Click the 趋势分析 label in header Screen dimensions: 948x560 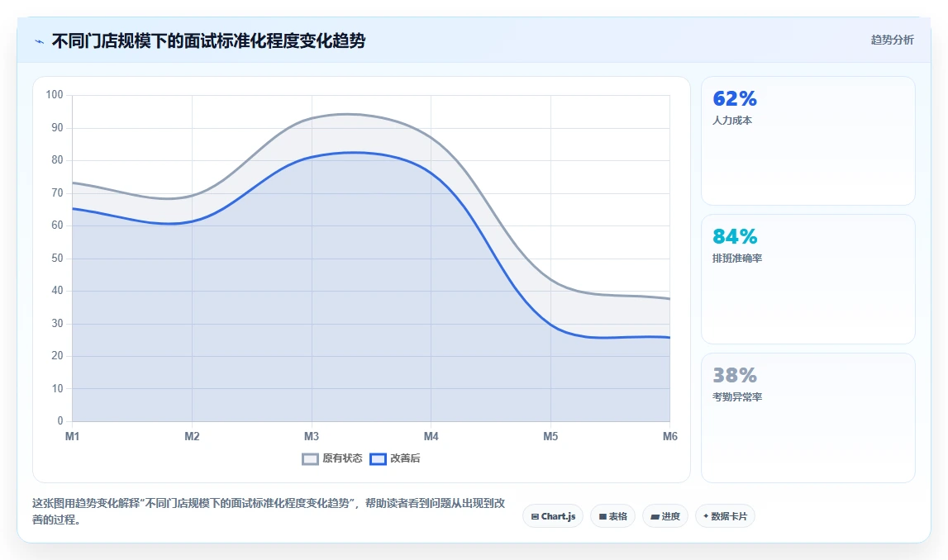[x=892, y=40]
